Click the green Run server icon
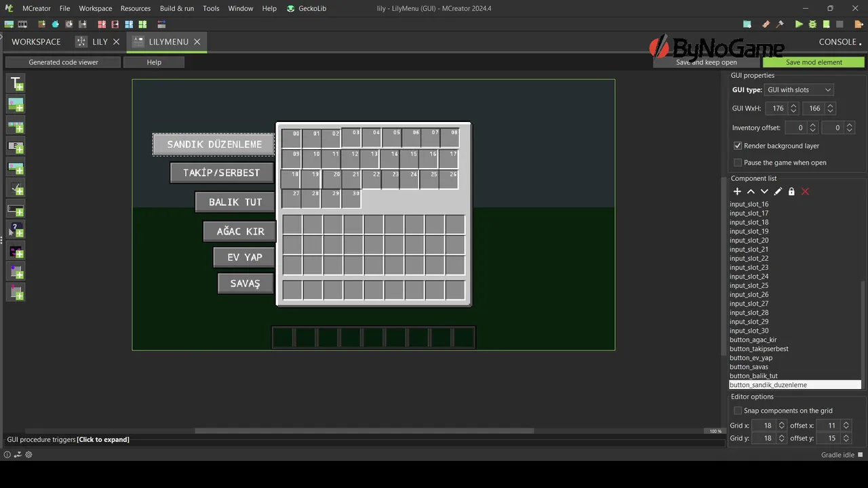This screenshot has width=868, height=488. pyautogui.click(x=826, y=24)
